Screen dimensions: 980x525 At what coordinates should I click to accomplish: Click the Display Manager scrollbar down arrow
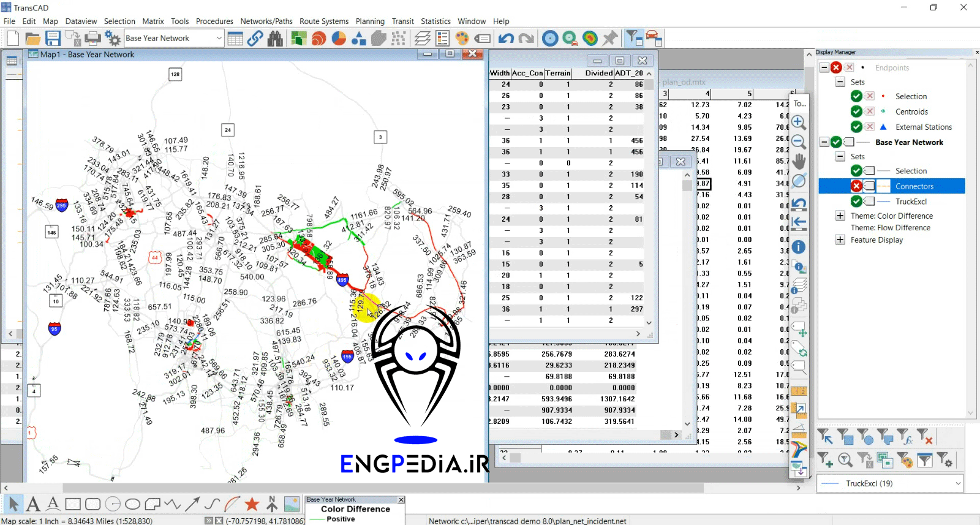pos(970,413)
